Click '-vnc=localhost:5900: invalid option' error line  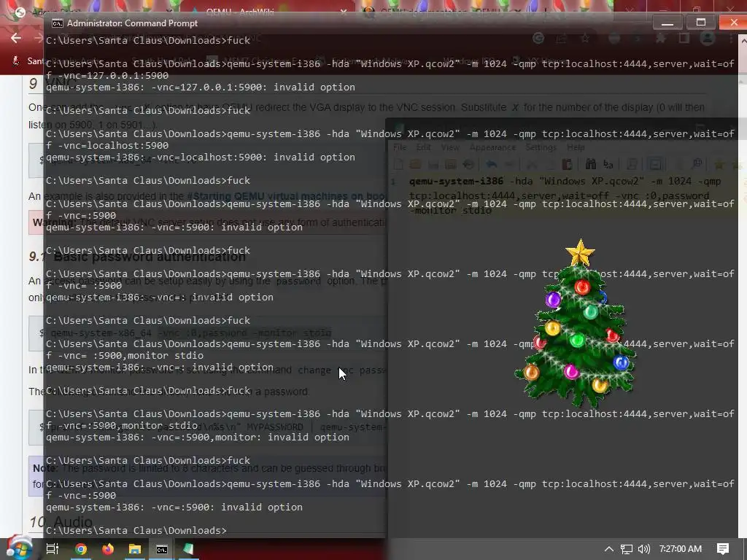pyautogui.click(x=201, y=157)
